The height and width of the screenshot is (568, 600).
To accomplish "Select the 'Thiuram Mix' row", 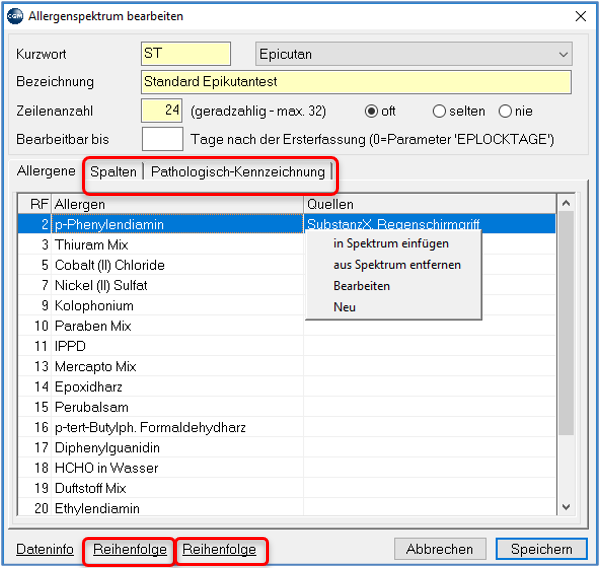I will click(x=287, y=245).
